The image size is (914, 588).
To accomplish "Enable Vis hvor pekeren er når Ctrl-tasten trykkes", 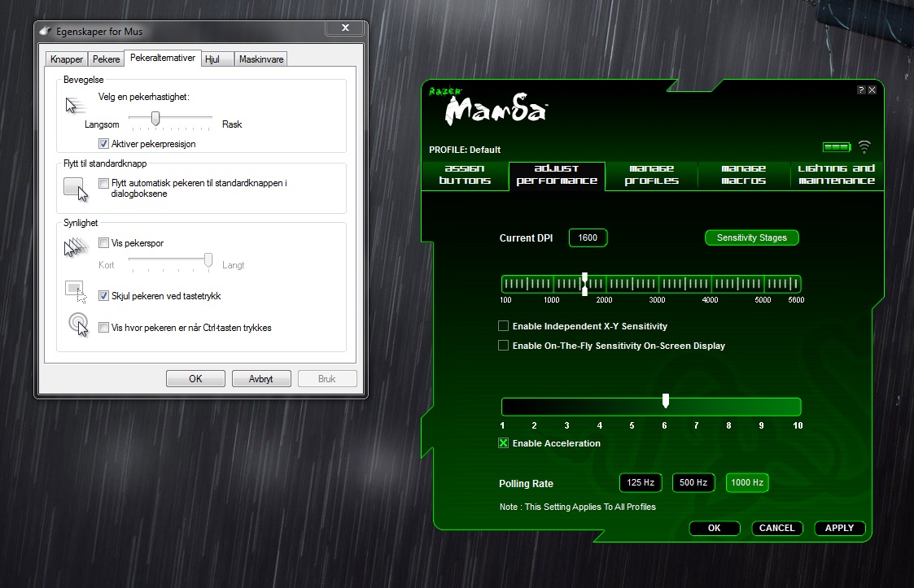I will (103, 327).
